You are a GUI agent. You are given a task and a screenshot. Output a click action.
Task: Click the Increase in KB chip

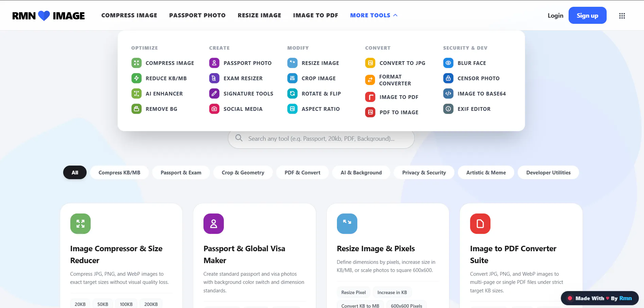point(392,292)
